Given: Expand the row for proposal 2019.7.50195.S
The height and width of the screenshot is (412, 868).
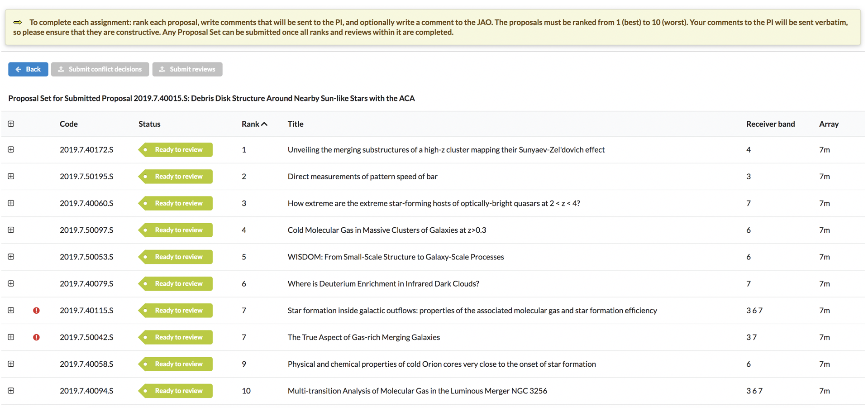Looking at the screenshot, I should (11, 177).
